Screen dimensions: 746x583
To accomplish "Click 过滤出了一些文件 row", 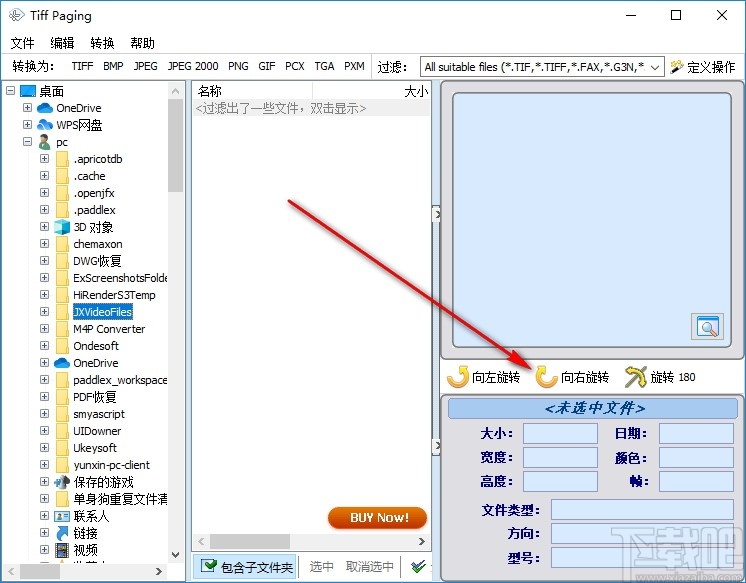I will tap(311, 109).
